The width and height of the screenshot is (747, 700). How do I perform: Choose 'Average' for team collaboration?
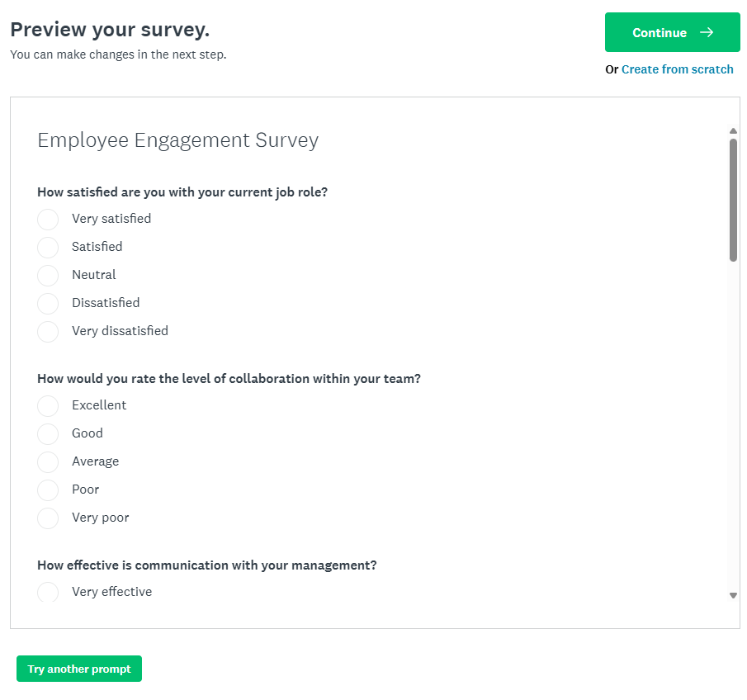pyautogui.click(x=48, y=461)
